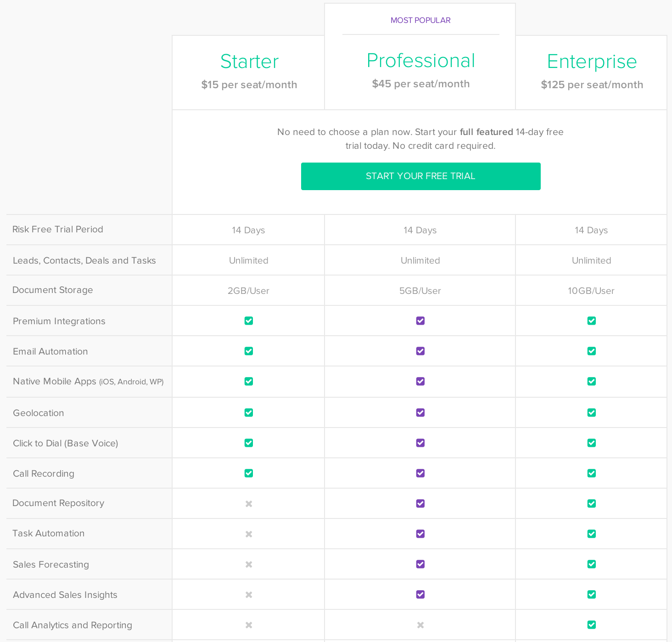Click the $45 per seat/month price
672x642 pixels.
420,84
